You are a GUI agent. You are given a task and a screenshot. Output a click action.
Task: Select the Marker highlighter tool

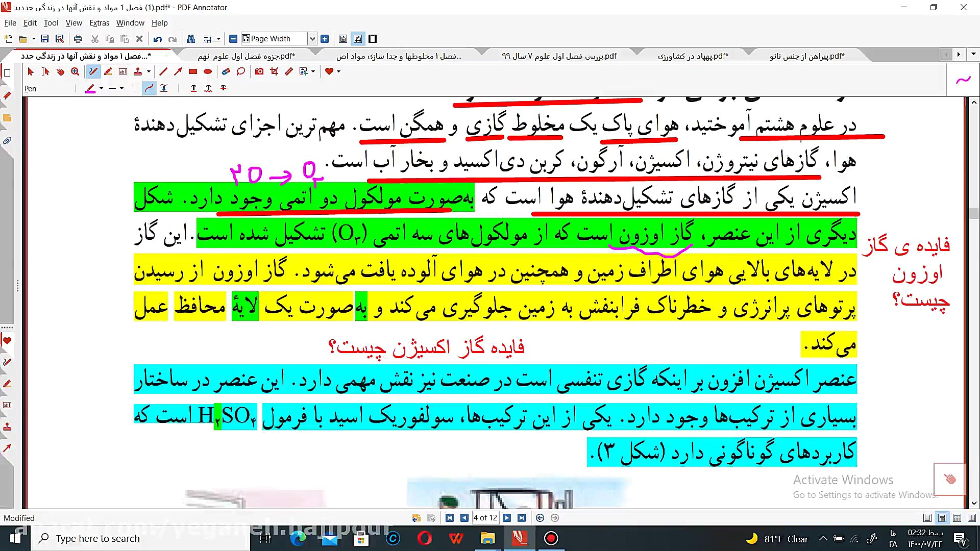108,71
